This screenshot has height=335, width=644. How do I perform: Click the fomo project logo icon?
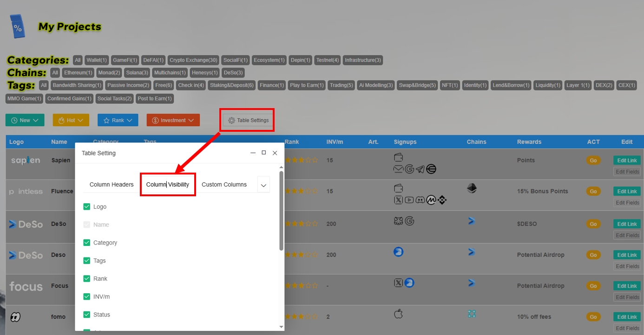pyautogui.click(x=15, y=317)
